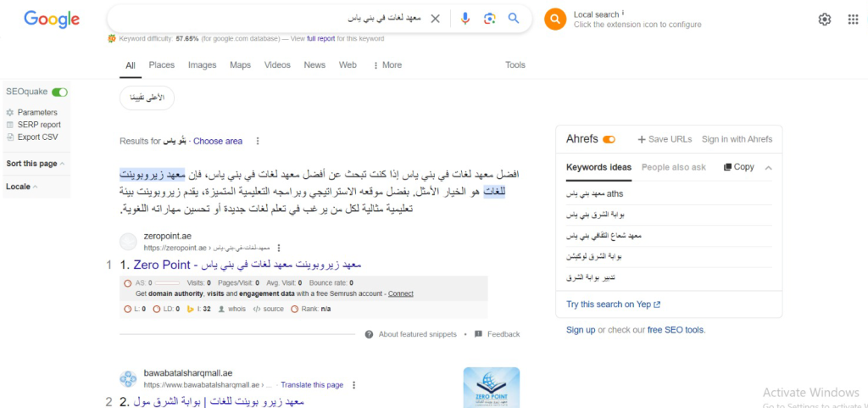Switch to the Places tab
The image size is (868, 408).
coord(162,64)
